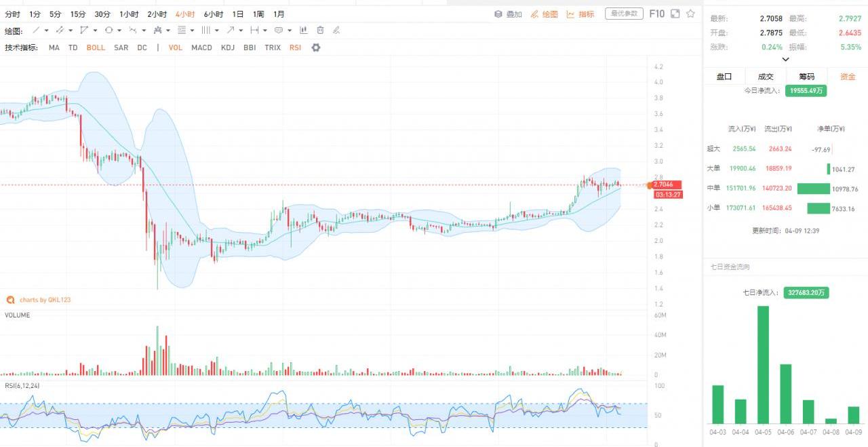The height and width of the screenshot is (447, 868).
Task: Select the ellipse shape drawing tool
Action: click(x=108, y=31)
